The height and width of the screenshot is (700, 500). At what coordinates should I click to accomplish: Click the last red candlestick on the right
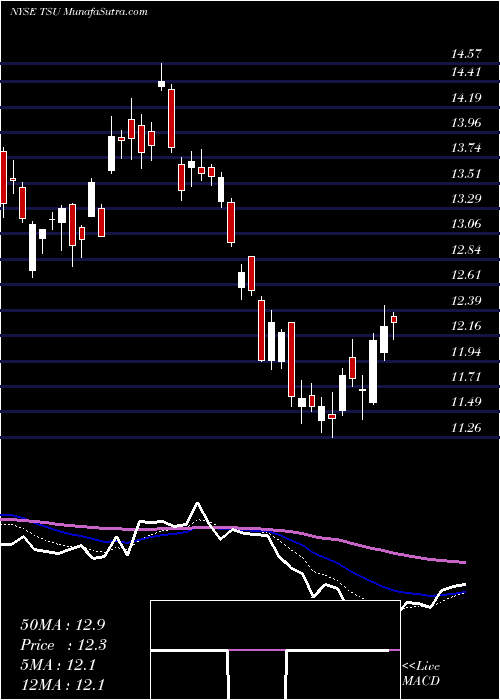click(394, 319)
